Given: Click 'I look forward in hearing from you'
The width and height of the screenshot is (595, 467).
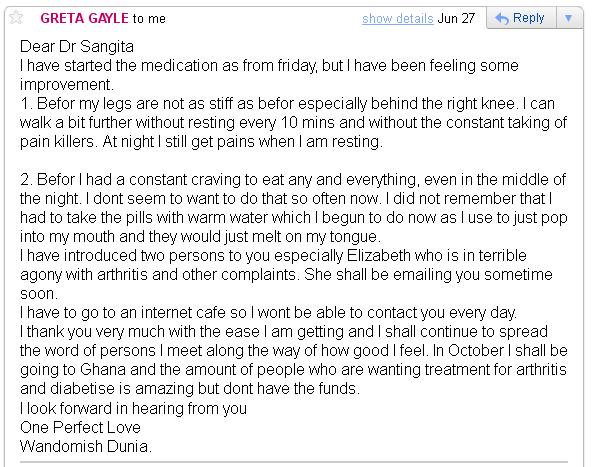Looking at the screenshot, I should (133, 408).
